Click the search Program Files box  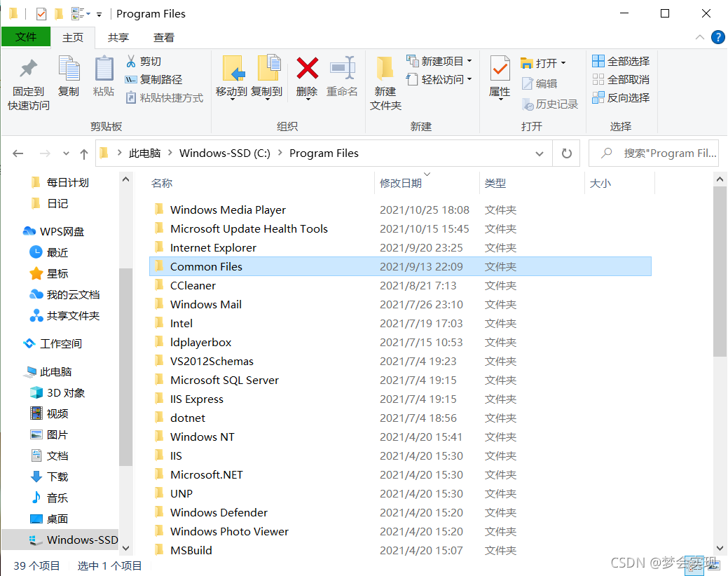tap(654, 153)
